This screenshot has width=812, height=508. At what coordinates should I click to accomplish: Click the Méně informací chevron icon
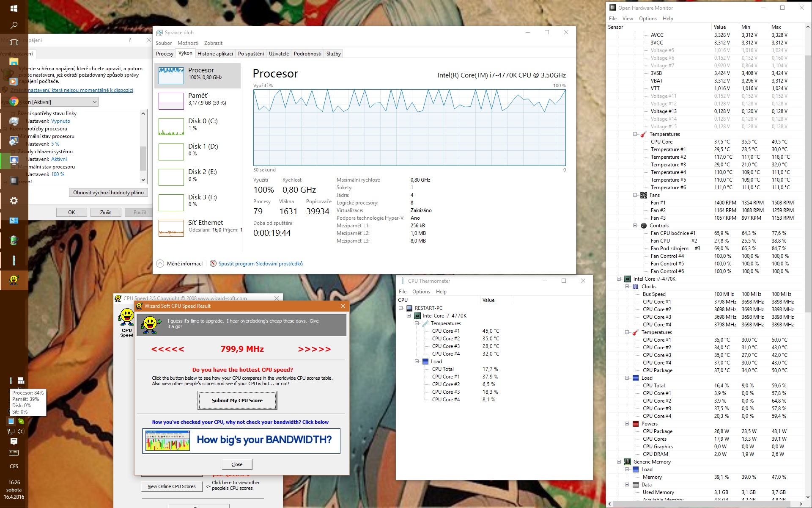pyautogui.click(x=160, y=263)
